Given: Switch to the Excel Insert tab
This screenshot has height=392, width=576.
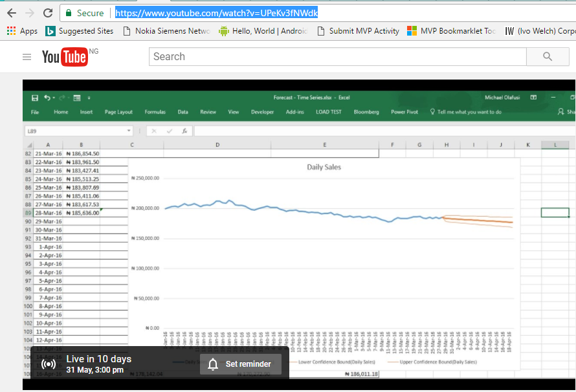Looking at the screenshot, I should click(x=86, y=112).
